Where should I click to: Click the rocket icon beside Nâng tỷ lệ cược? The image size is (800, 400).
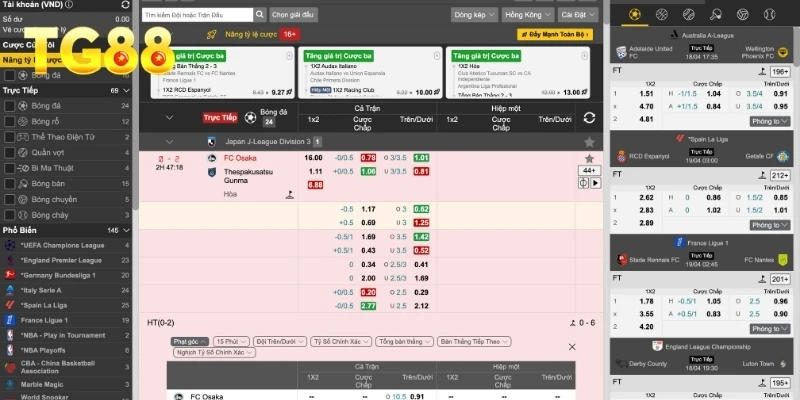[212, 35]
